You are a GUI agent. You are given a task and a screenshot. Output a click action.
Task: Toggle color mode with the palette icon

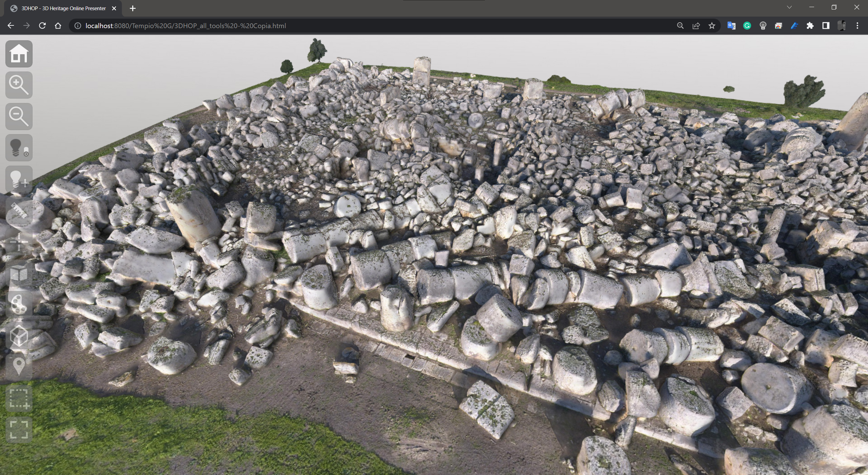(x=19, y=305)
